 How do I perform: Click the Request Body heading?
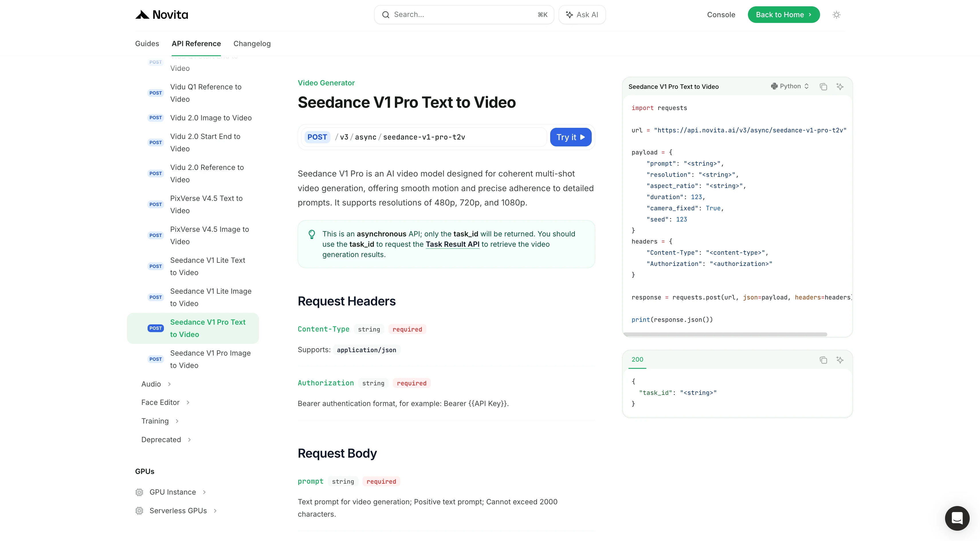pos(337,454)
